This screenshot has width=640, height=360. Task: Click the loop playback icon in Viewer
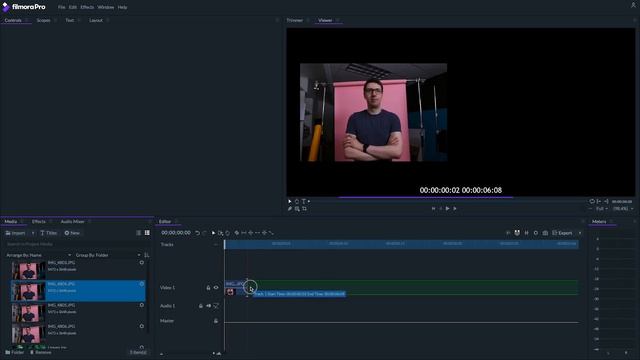pos(592,201)
